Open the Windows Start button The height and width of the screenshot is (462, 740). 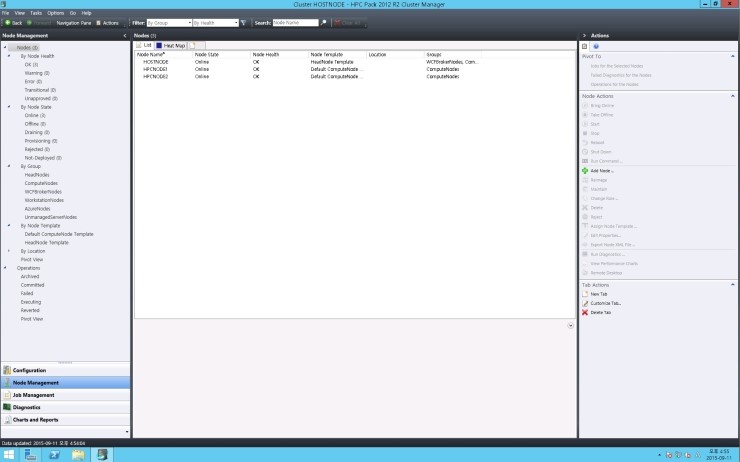9,455
